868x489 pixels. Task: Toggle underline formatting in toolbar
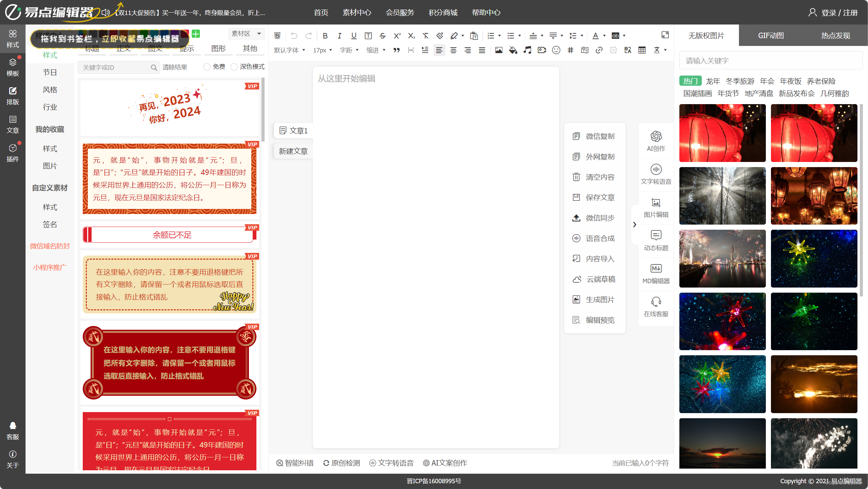354,36
